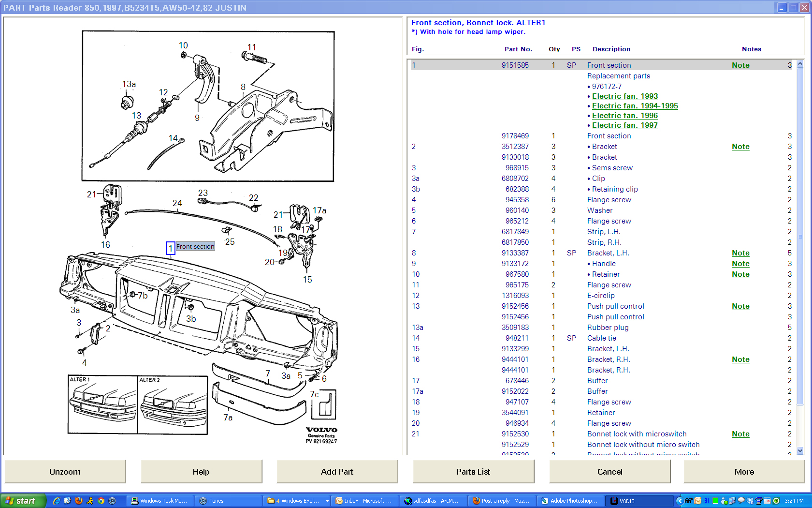Click the Unzoom button
Screen dimensions: 812x508
65,472
